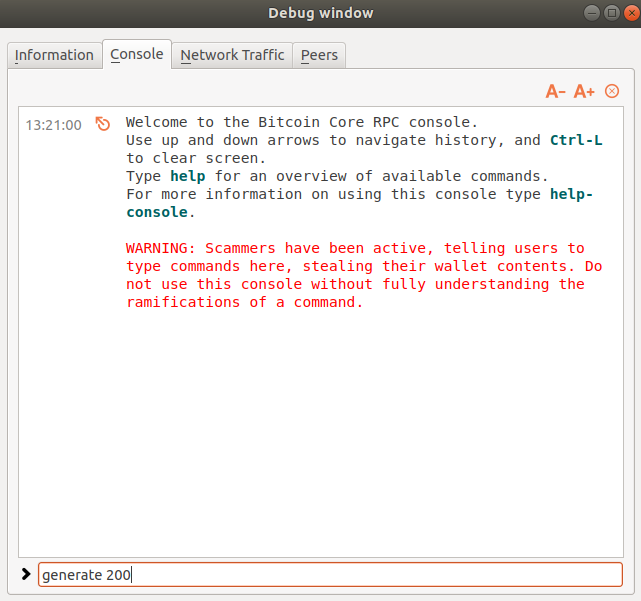Switch to the Information tab

click(54, 55)
